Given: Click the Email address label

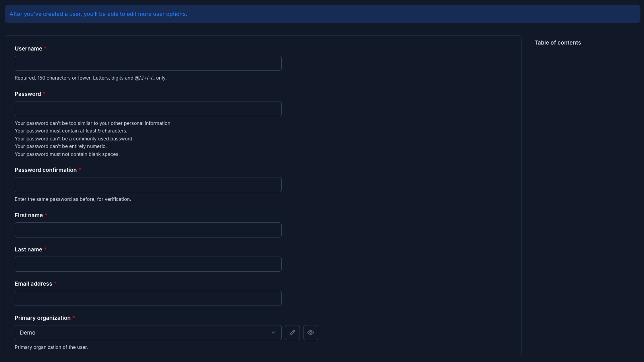Looking at the screenshot, I should pyautogui.click(x=33, y=284).
